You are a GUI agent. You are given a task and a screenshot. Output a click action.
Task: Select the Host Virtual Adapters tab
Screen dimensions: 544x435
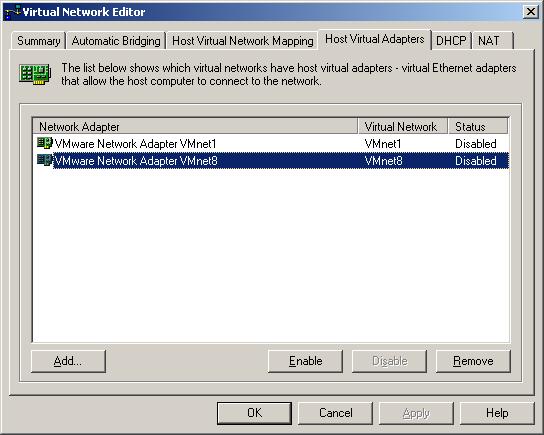tap(374, 40)
